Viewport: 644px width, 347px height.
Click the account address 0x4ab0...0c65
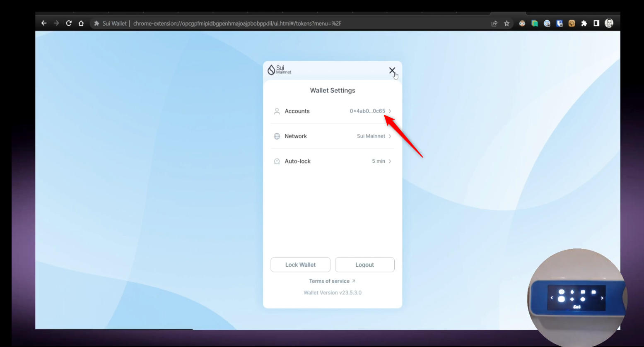[x=367, y=111]
